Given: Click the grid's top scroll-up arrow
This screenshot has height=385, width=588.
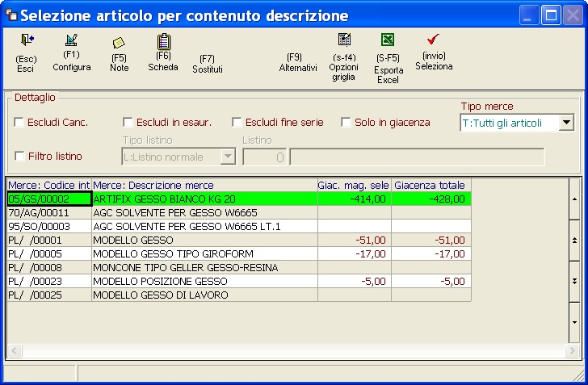Looking at the screenshot, I should 574,199.
